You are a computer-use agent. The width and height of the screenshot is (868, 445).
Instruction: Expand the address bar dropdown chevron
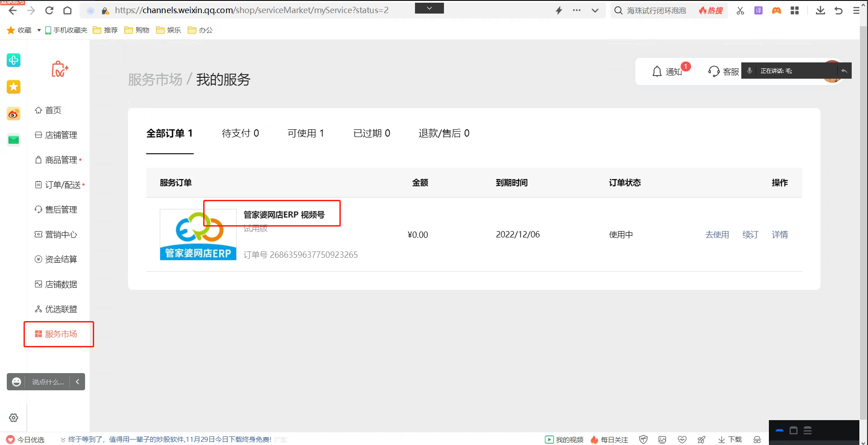(x=595, y=10)
